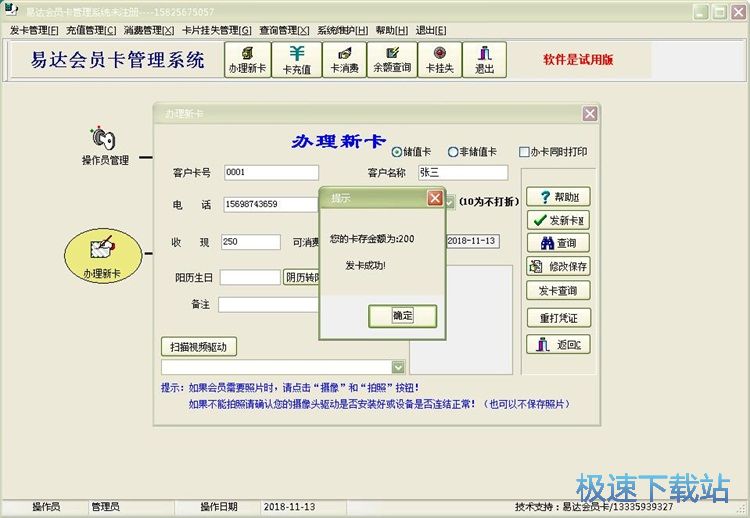Expand the video driver dropdown list

coord(398,367)
